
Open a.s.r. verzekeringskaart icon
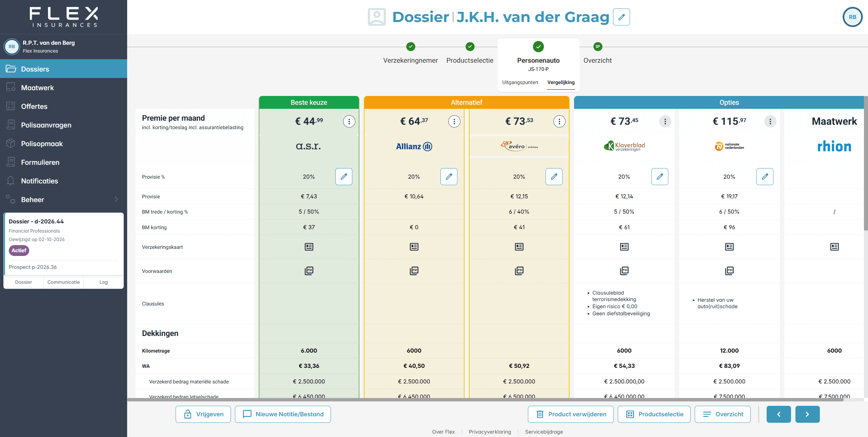click(309, 247)
